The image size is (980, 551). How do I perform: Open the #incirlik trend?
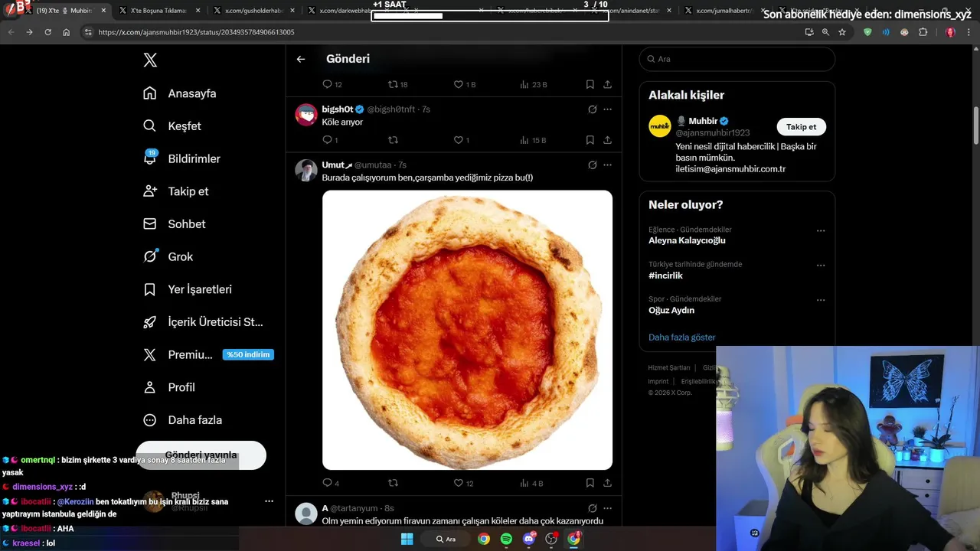coord(665,275)
